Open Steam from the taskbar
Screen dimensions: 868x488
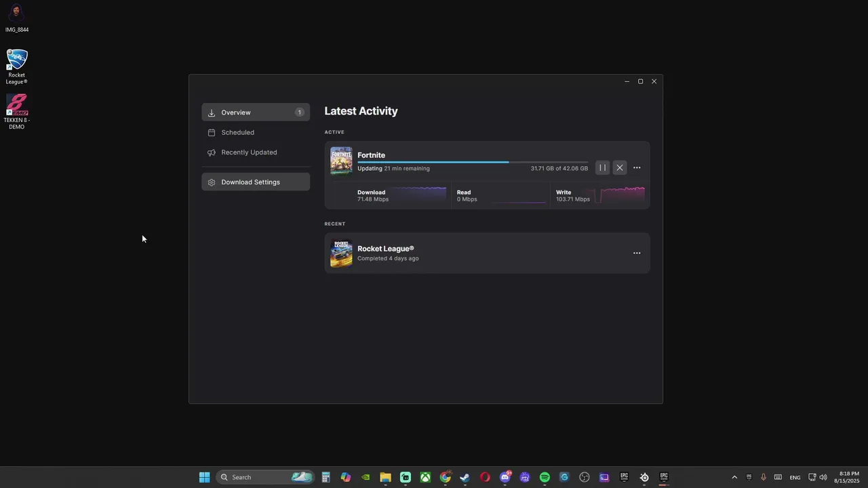tap(465, 477)
